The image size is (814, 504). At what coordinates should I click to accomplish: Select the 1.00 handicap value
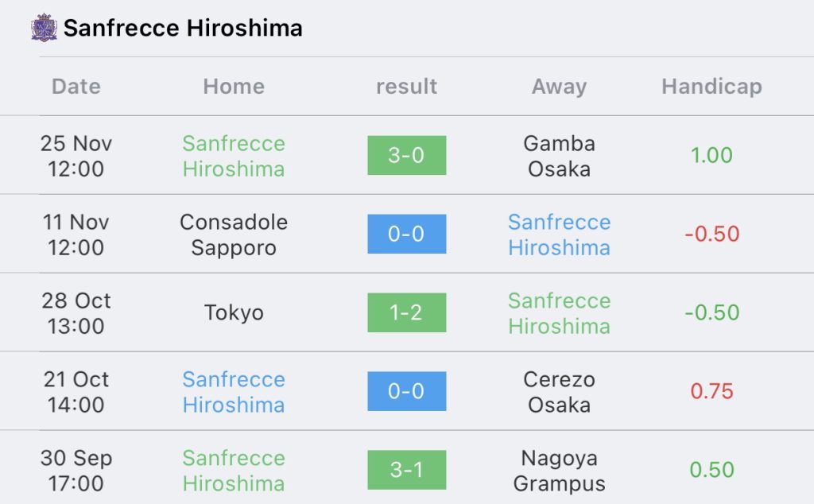pos(711,155)
